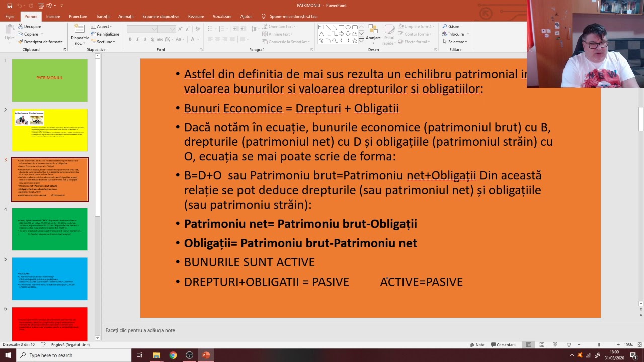The height and width of the screenshot is (362, 644).
Task: Click the notes area Faceți clic pentru a adăuga note
Action: pos(140,330)
